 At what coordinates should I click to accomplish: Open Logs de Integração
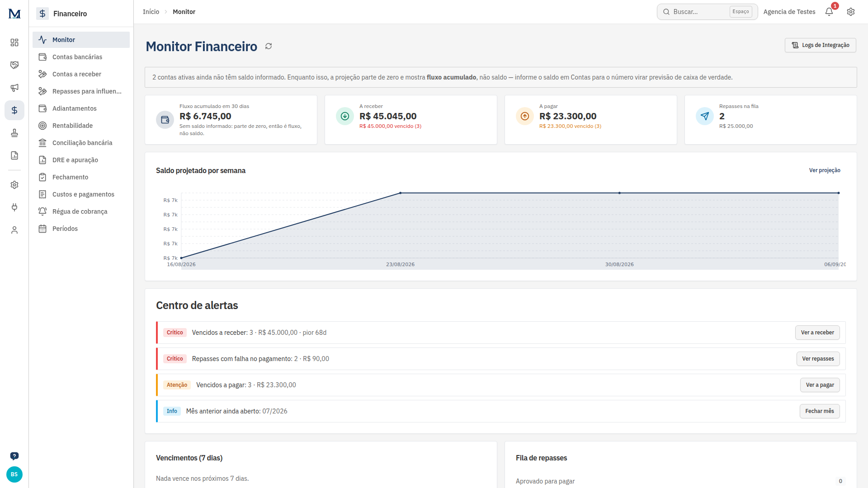click(x=820, y=45)
